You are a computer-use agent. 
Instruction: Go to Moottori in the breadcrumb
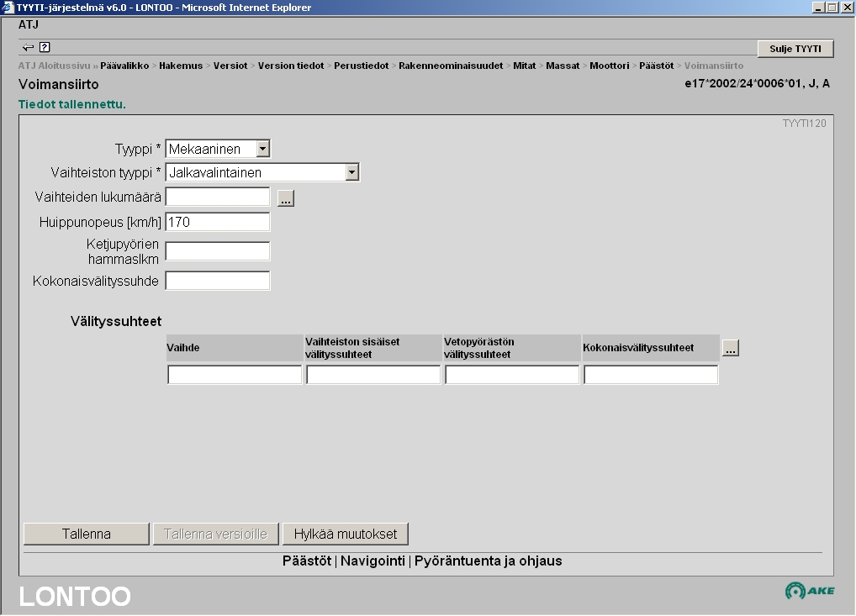pyautogui.click(x=610, y=66)
